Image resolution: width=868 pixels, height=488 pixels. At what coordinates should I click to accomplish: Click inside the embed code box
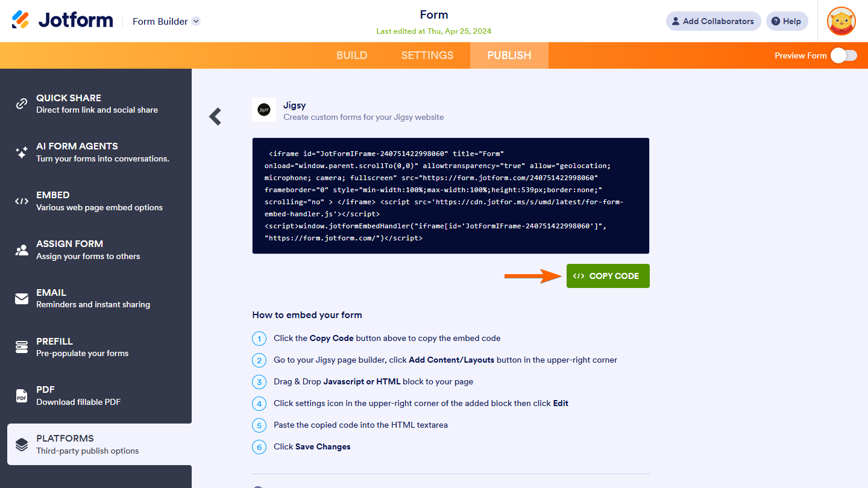click(451, 196)
